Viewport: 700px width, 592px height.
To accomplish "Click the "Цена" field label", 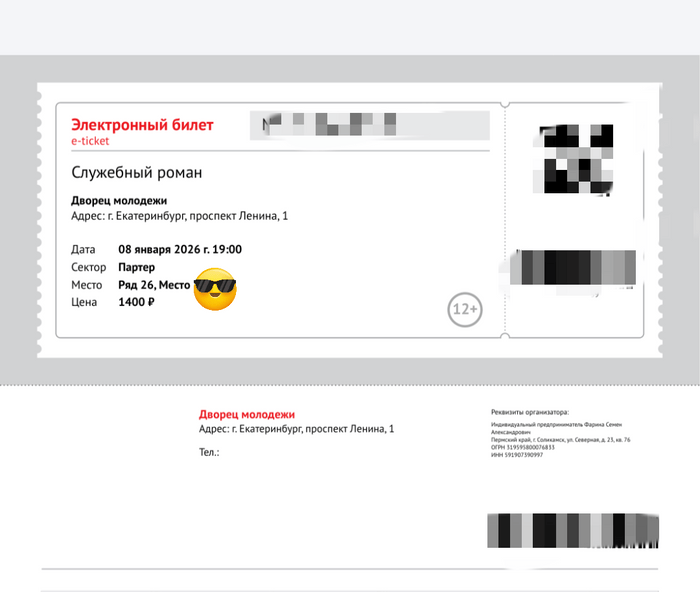I will (85, 302).
